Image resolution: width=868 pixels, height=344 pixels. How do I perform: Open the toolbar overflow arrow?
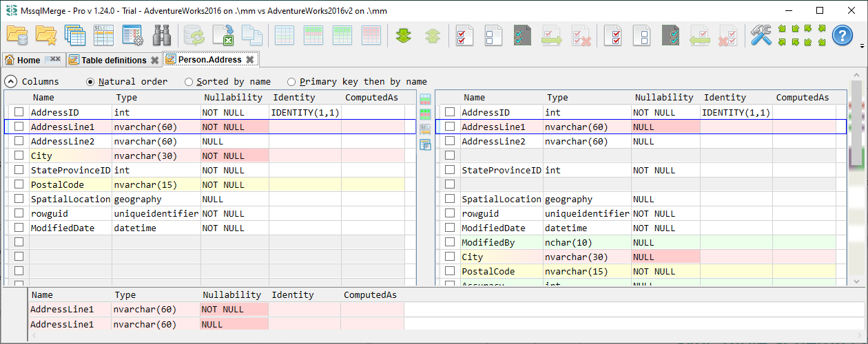click(862, 47)
